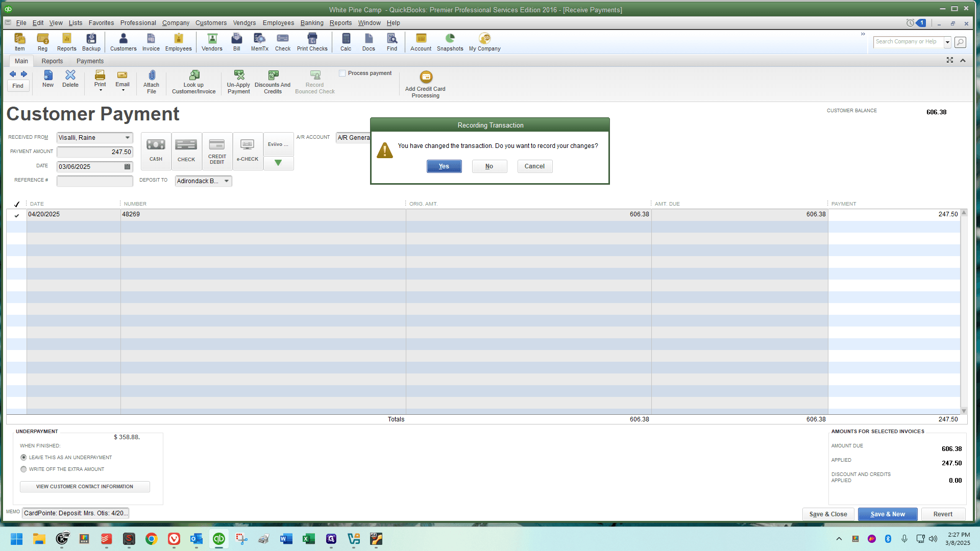The height and width of the screenshot is (551, 980).
Task: Open the Item list icon
Action: (x=19, y=42)
